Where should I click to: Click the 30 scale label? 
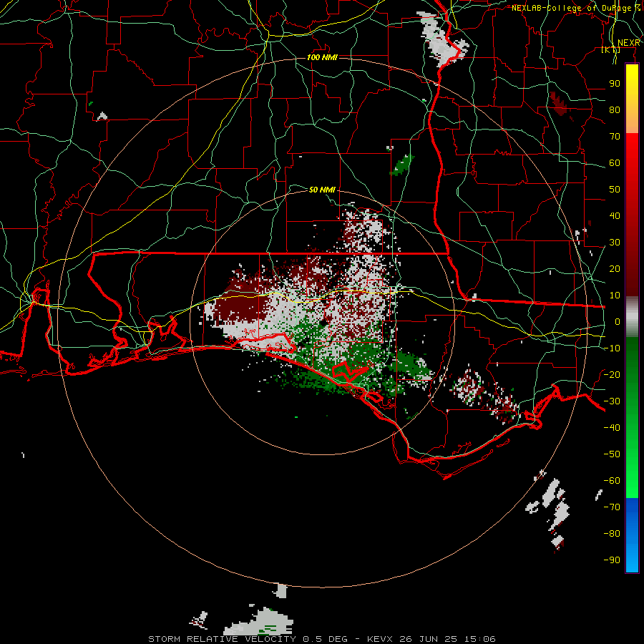point(615,243)
